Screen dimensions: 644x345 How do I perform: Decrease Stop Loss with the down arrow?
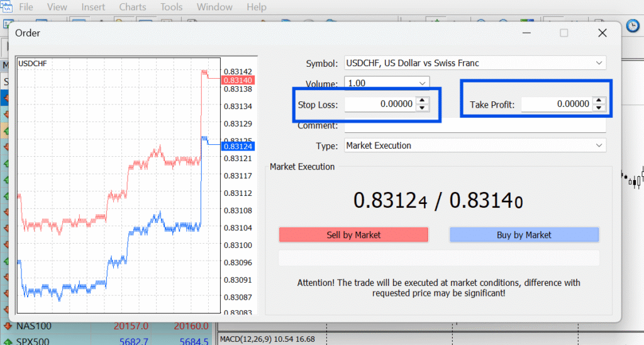[x=423, y=108]
